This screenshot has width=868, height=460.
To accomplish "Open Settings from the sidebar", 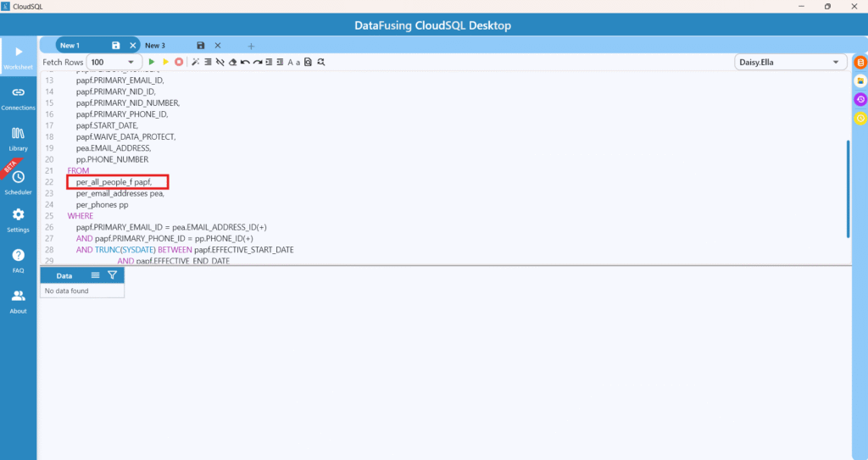I will tap(19, 220).
